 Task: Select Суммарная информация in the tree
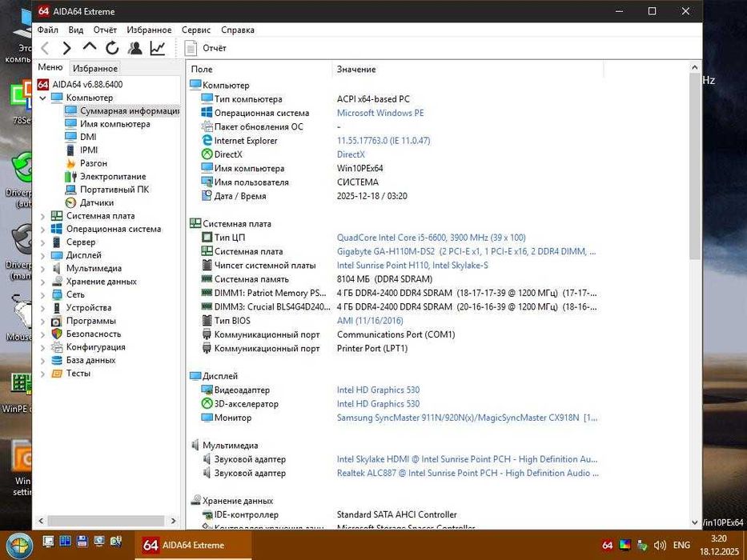[122, 110]
